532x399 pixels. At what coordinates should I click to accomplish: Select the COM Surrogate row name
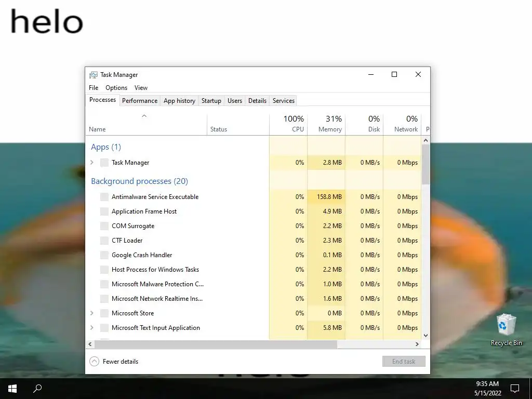pos(133,226)
